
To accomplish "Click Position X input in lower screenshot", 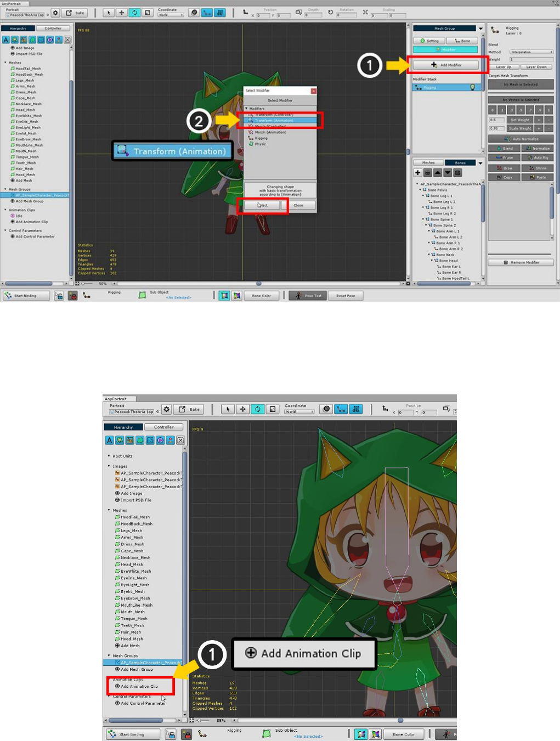I will coord(405,412).
